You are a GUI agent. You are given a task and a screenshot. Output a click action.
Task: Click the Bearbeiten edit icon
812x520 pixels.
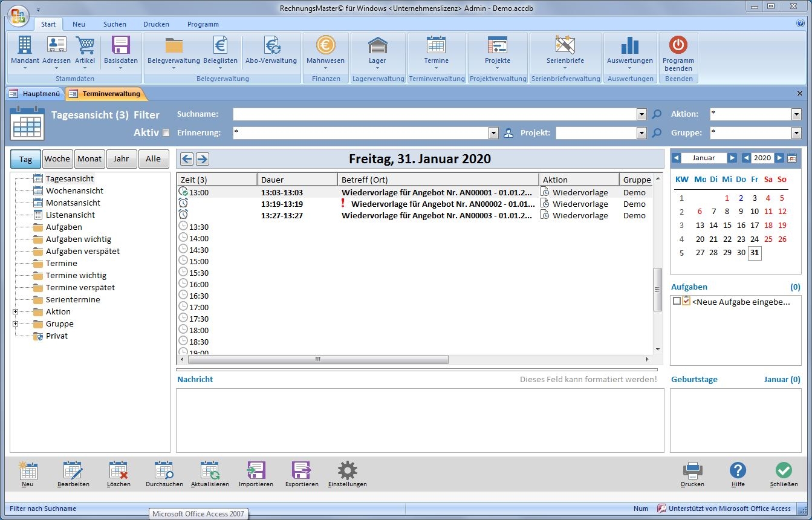pos(73,471)
